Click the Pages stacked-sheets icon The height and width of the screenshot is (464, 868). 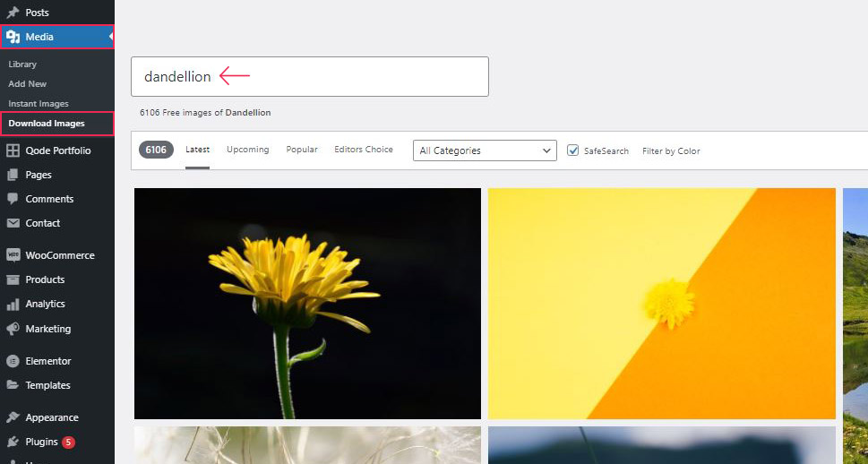click(13, 175)
